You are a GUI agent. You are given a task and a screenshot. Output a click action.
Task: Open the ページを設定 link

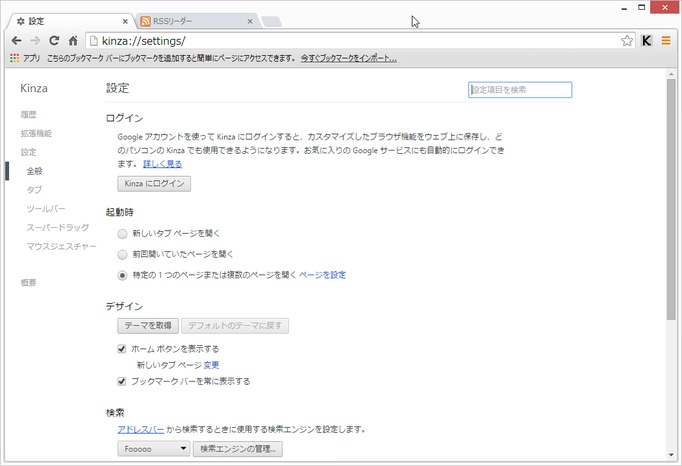point(322,275)
